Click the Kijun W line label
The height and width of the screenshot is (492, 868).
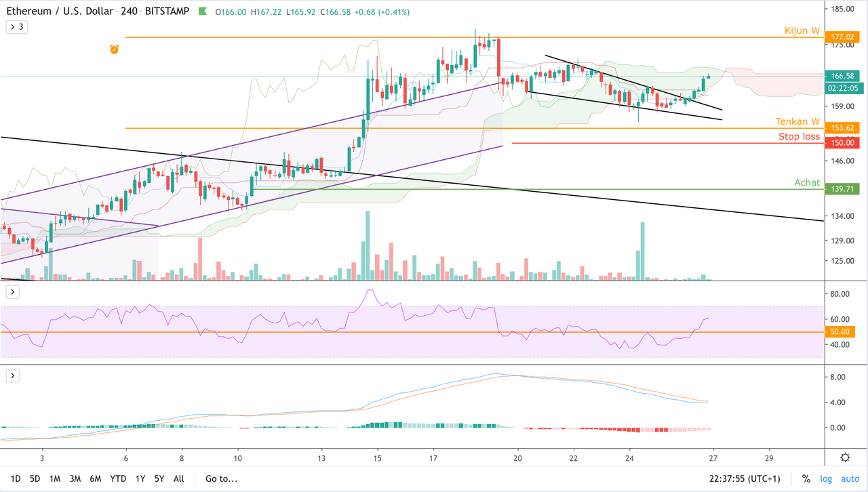802,30
